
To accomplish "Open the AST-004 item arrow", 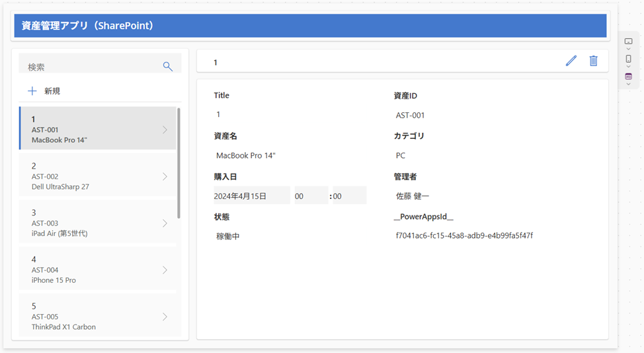I will coord(165,270).
